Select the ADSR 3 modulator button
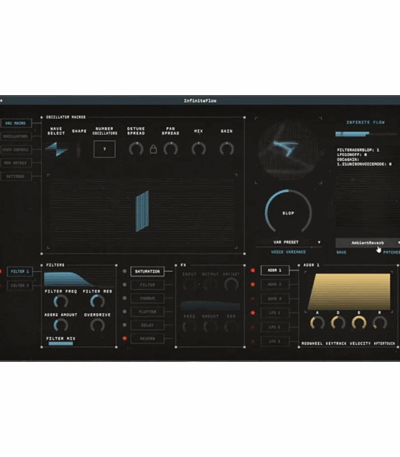This screenshot has height=457, width=400. click(x=275, y=299)
